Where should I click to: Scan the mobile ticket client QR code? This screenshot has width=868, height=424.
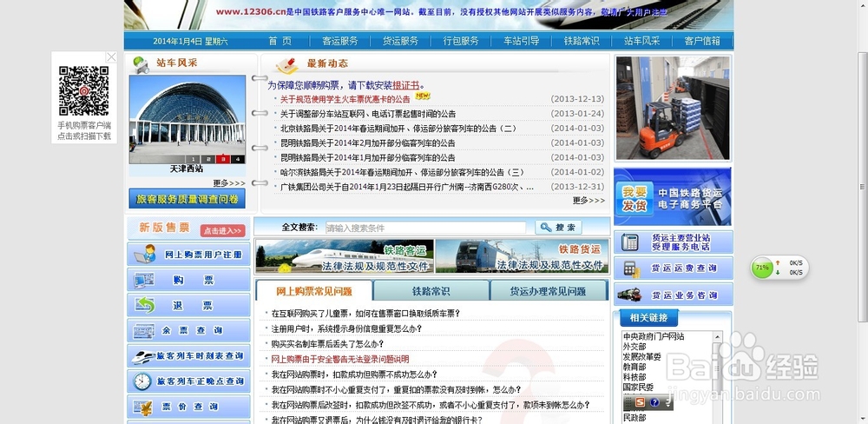(x=84, y=91)
